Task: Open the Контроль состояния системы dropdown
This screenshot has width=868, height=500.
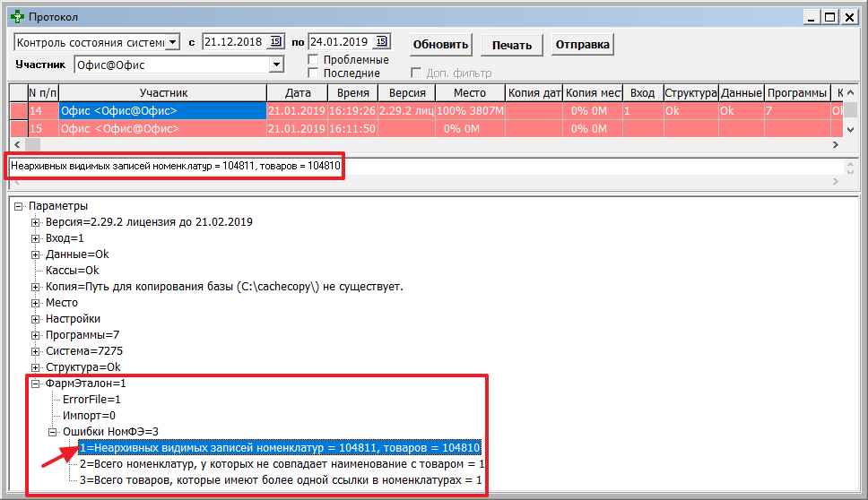Action: pos(173,42)
